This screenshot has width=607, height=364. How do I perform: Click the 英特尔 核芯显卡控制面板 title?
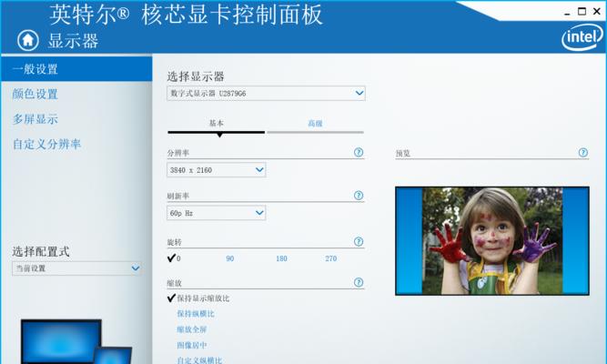186,15
